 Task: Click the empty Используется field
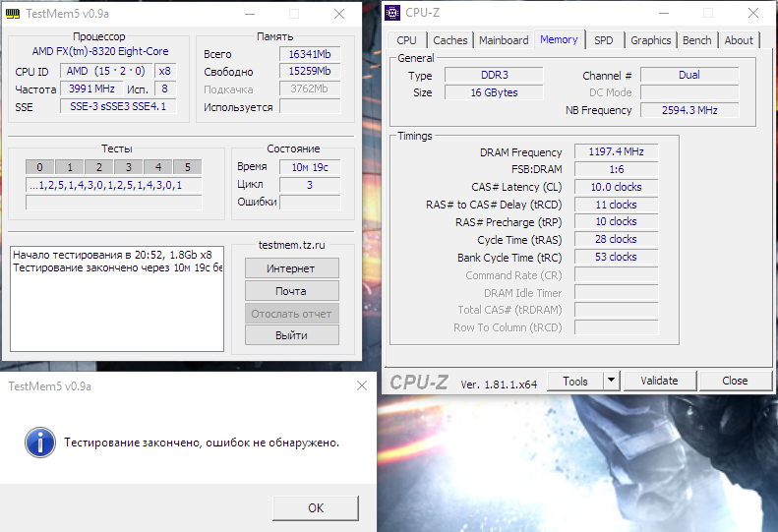pyautogui.click(x=310, y=106)
